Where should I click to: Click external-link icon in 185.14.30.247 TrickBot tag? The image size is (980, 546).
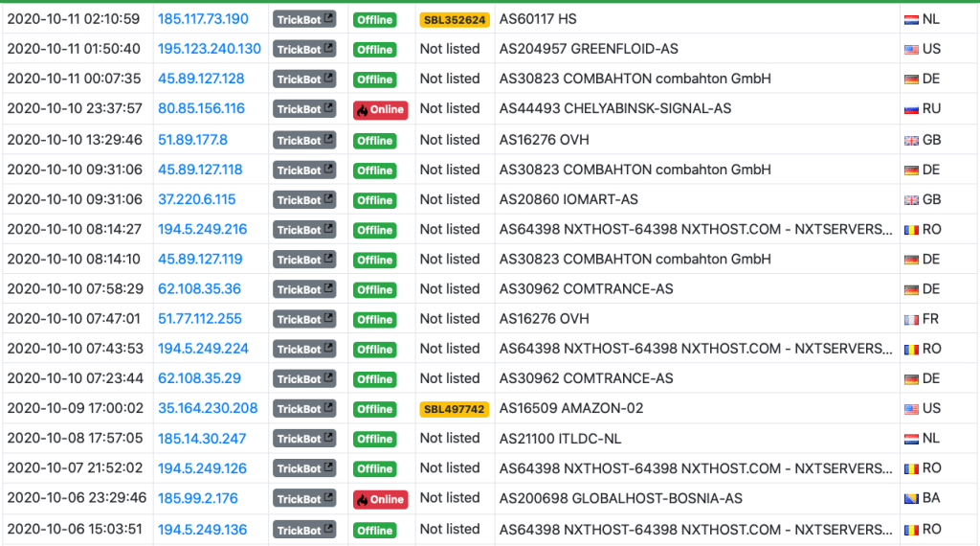point(328,438)
